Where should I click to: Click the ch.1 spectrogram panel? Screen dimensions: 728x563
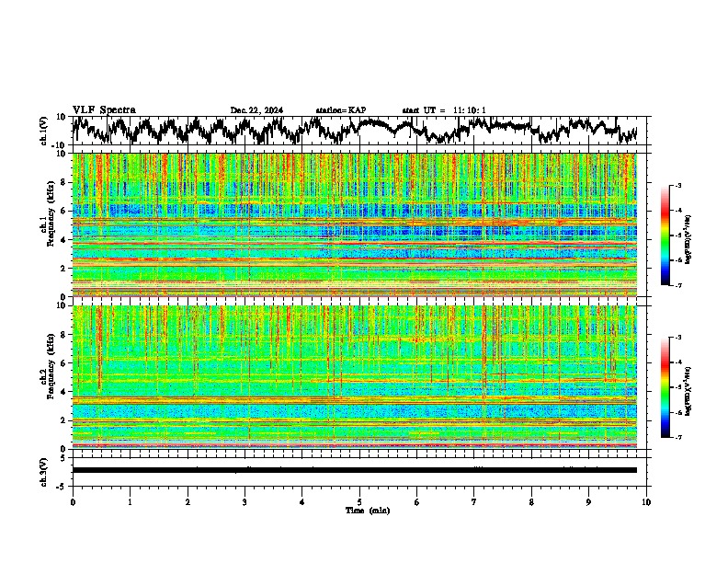tap(354, 224)
